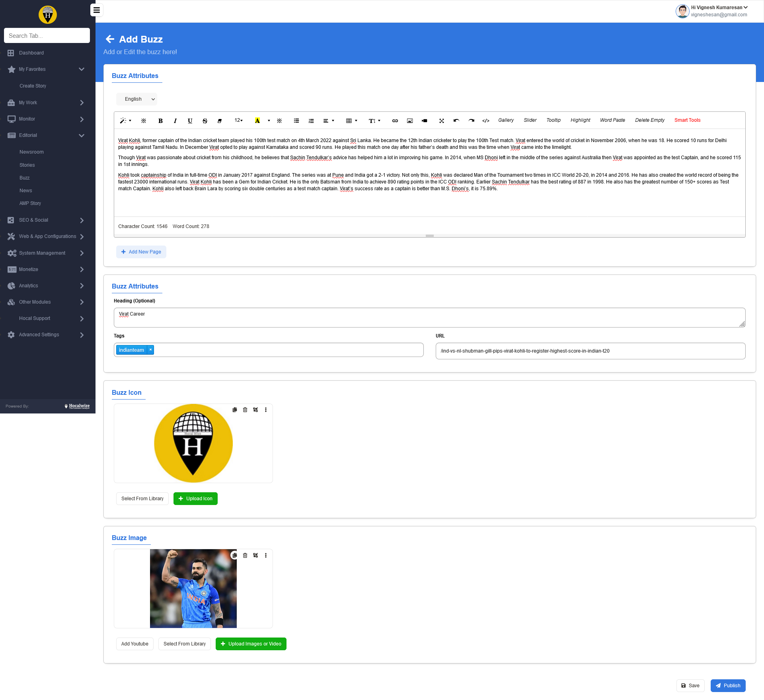Image resolution: width=764 pixels, height=700 pixels.
Task: Open Newsroom in the sidebar
Action: (31, 152)
